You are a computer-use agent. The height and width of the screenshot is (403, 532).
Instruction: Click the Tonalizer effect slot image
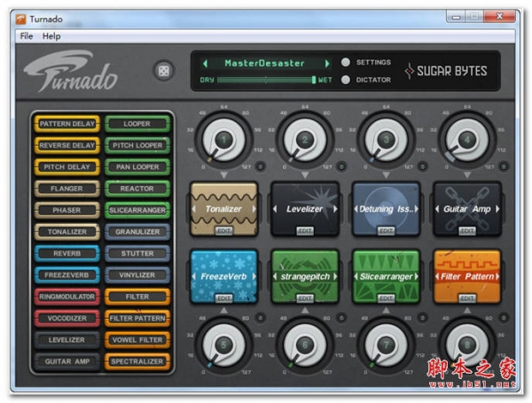(223, 209)
